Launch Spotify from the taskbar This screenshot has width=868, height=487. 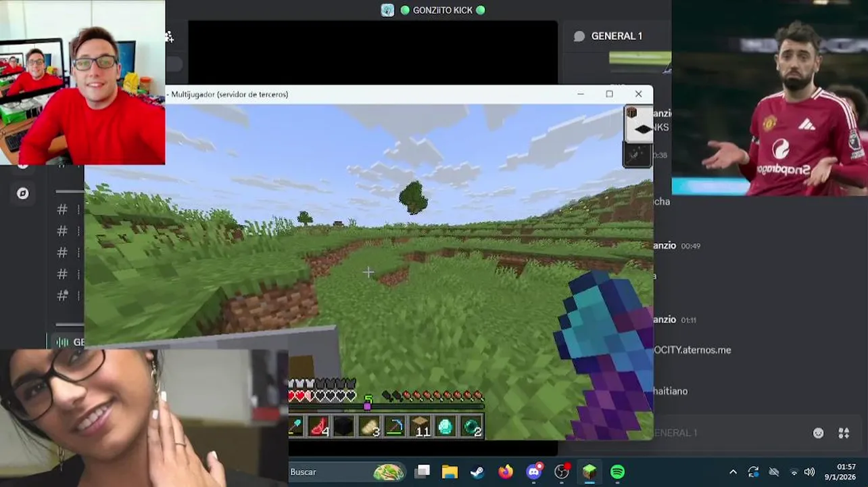[617, 471]
